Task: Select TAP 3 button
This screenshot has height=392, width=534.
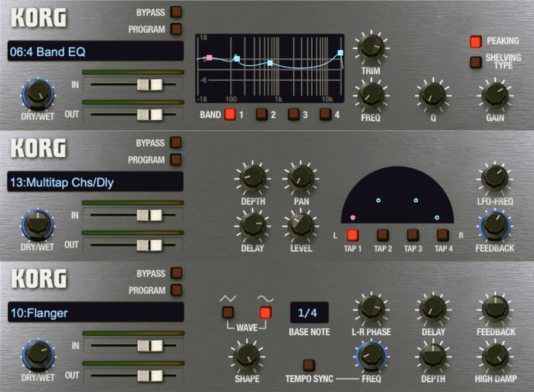Action: (413, 235)
